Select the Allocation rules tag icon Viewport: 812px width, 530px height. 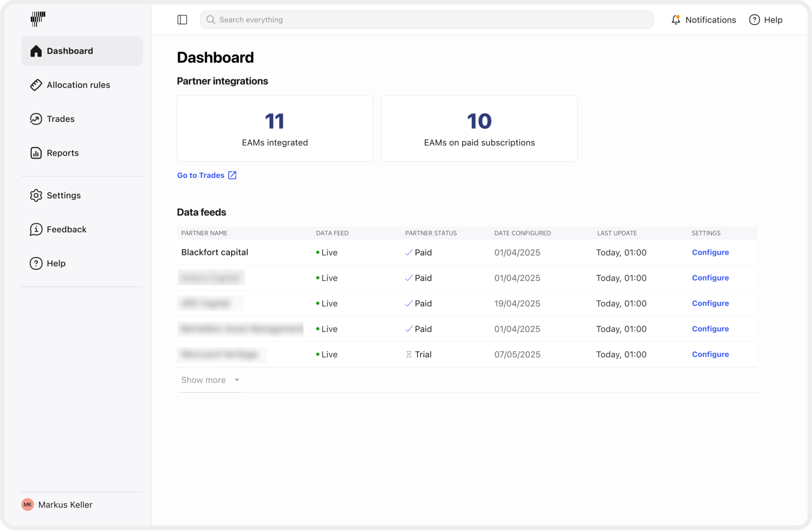coord(36,85)
